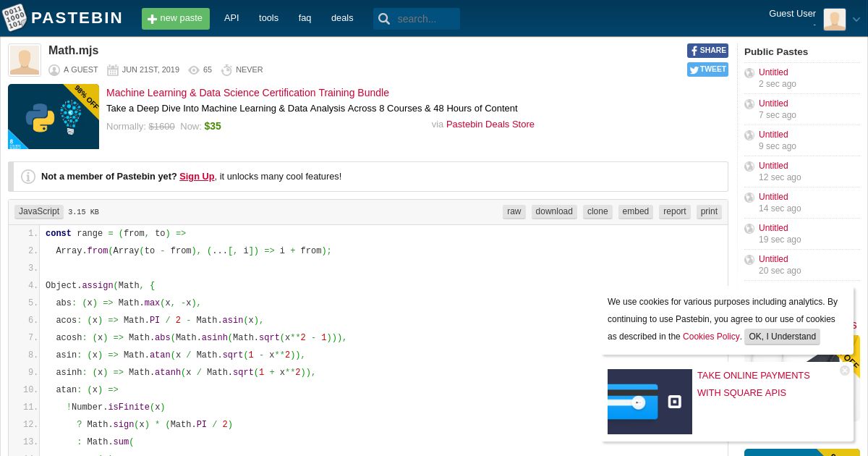Click the calendar date icon
868x456 pixels.
[x=113, y=70]
